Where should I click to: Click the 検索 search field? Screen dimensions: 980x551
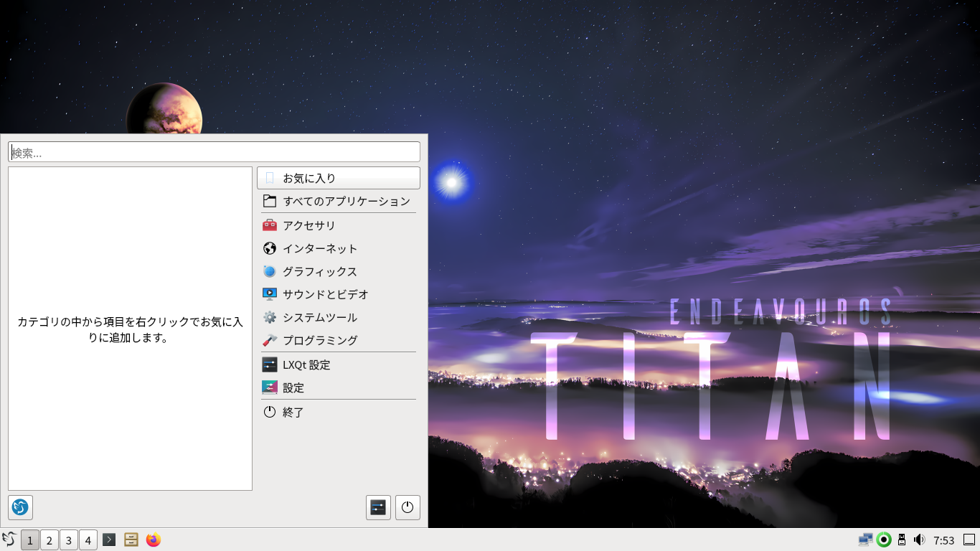[x=214, y=152]
